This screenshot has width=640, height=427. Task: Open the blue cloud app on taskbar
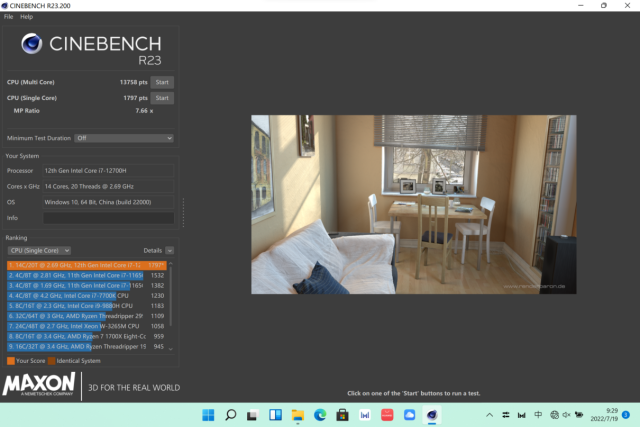(x=409, y=415)
